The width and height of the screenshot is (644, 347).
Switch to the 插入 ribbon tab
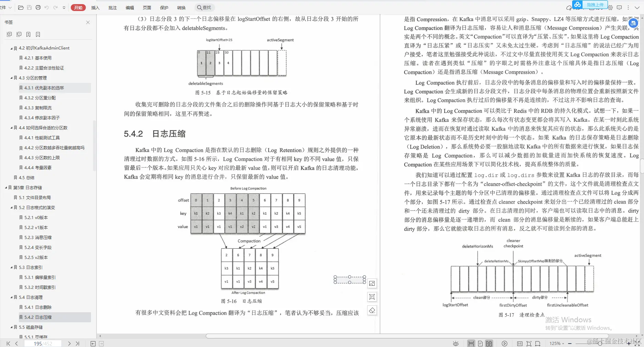coord(95,7)
